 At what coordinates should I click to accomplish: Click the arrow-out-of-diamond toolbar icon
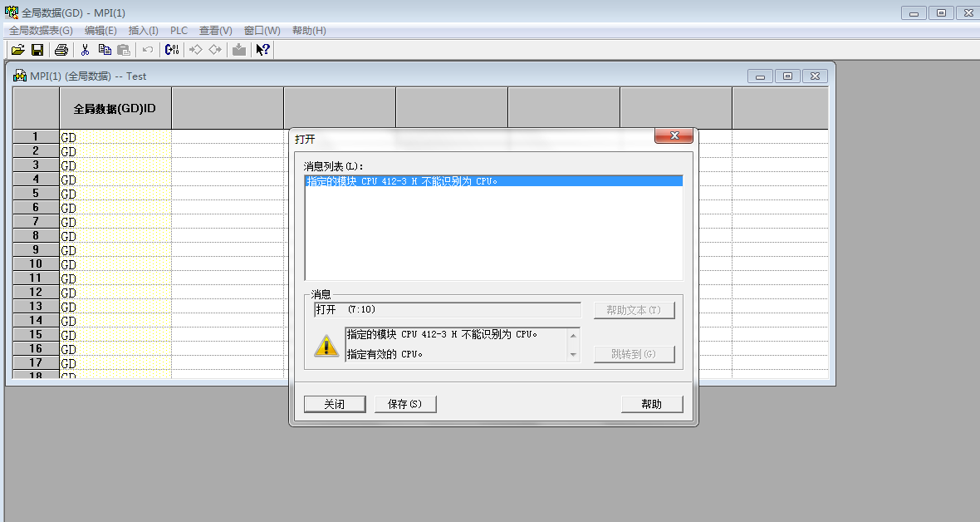[x=215, y=49]
